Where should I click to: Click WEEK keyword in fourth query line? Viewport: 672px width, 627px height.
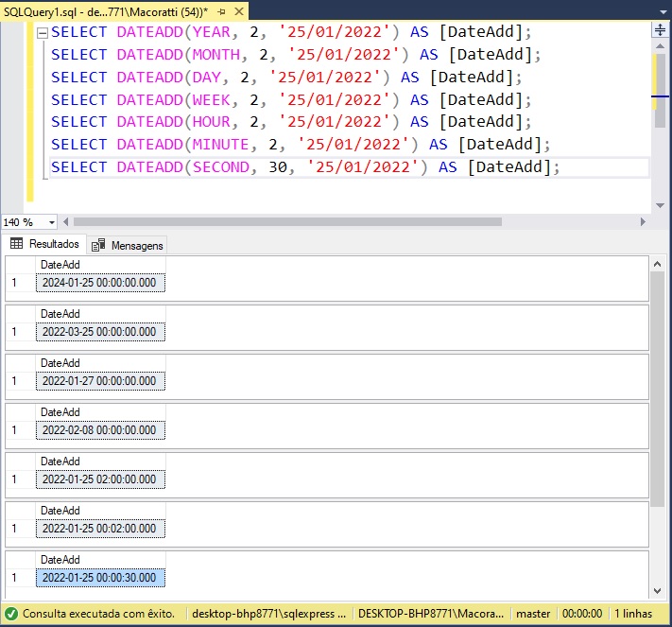211,100
